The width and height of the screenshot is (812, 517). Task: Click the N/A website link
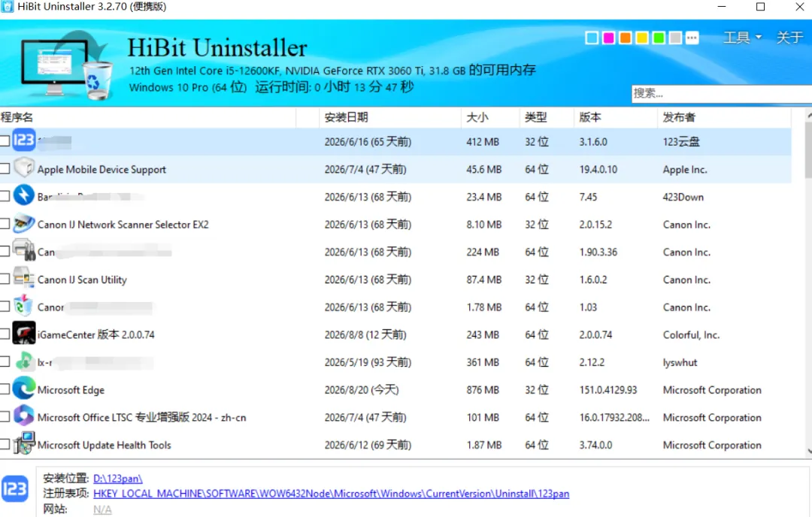(x=102, y=509)
